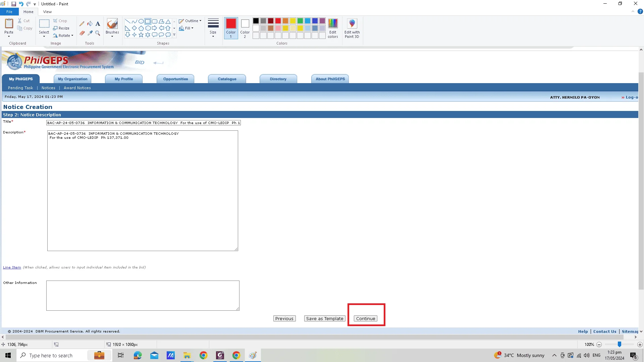Switch to the View ribbon tab
The image size is (644, 362).
(47, 12)
